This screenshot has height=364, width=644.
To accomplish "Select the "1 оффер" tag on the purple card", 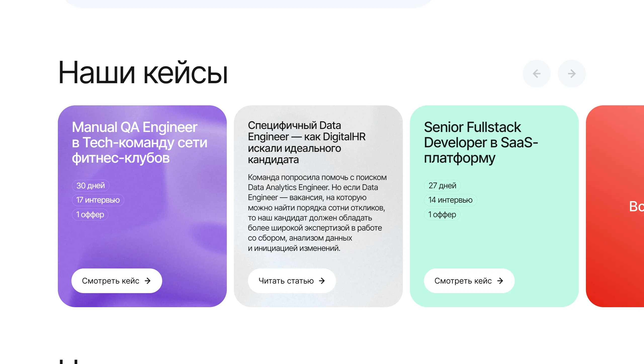I will point(90,214).
